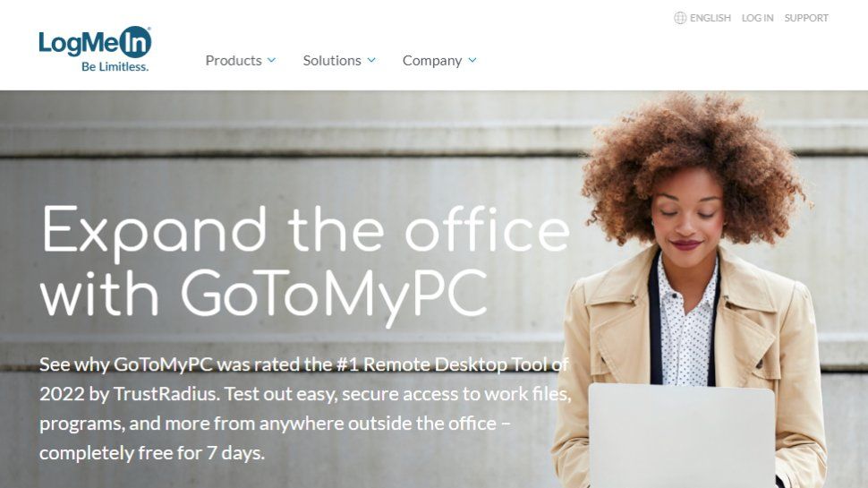The width and height of the screenshot is (868, 488).
Task: Open the Company menu label
Action: click(x=432, y=60)
